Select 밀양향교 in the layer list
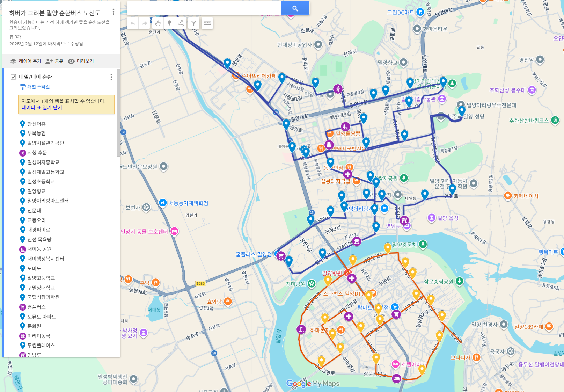 click(x=36, y=191)
